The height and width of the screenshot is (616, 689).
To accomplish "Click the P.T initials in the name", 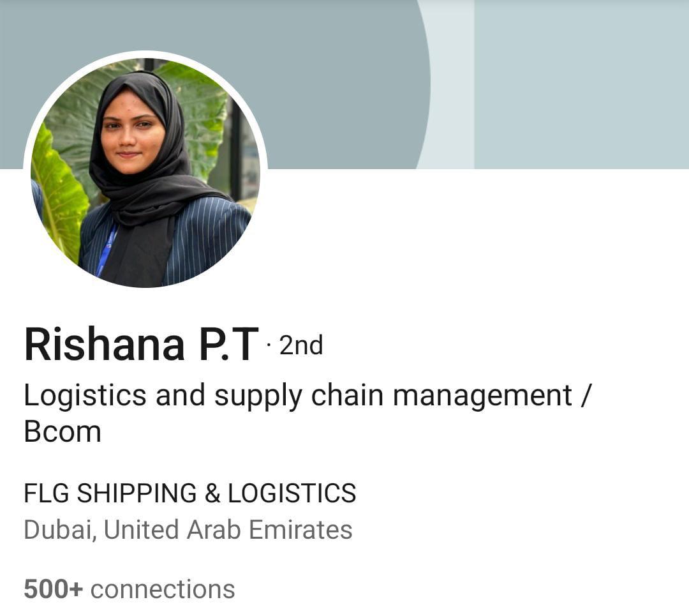I will coord(228,345).
